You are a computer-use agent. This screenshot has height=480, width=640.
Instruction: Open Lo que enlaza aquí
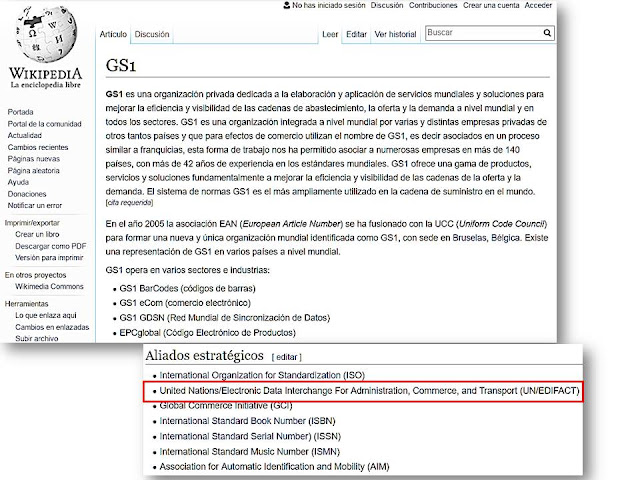point(46,315)
